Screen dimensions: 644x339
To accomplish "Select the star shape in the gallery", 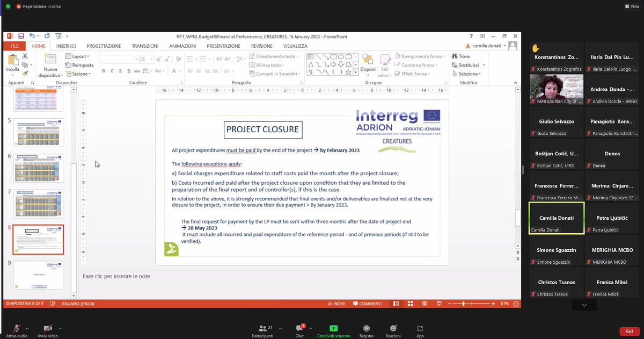I will [x=348, y=72].
